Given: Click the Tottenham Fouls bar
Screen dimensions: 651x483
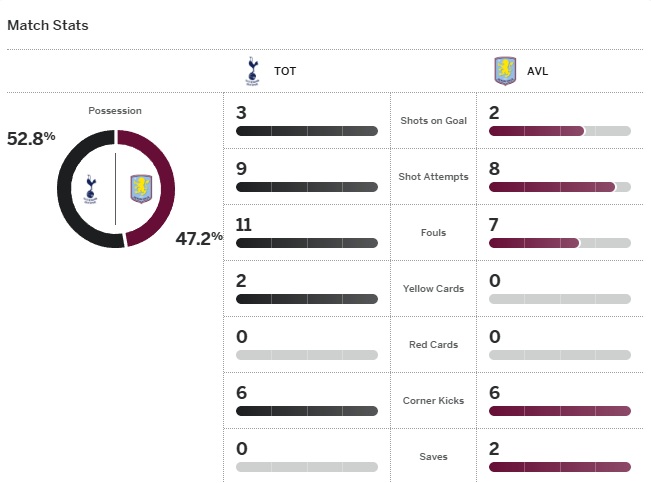Looking at the screenshot, I should point(307,243).
